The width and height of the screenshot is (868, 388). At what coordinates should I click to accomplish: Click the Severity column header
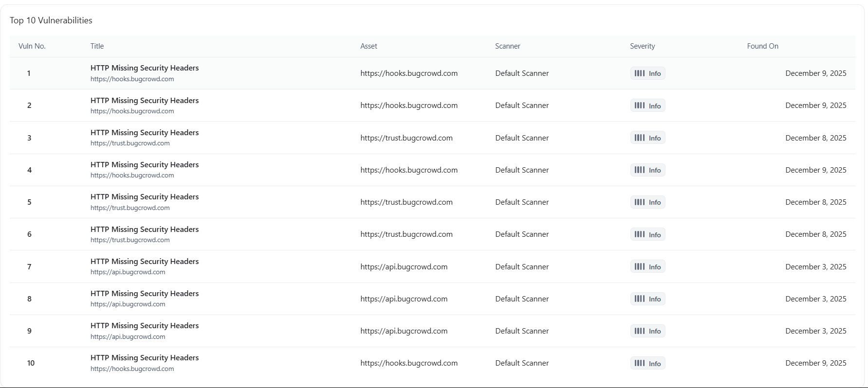[643, 46]
